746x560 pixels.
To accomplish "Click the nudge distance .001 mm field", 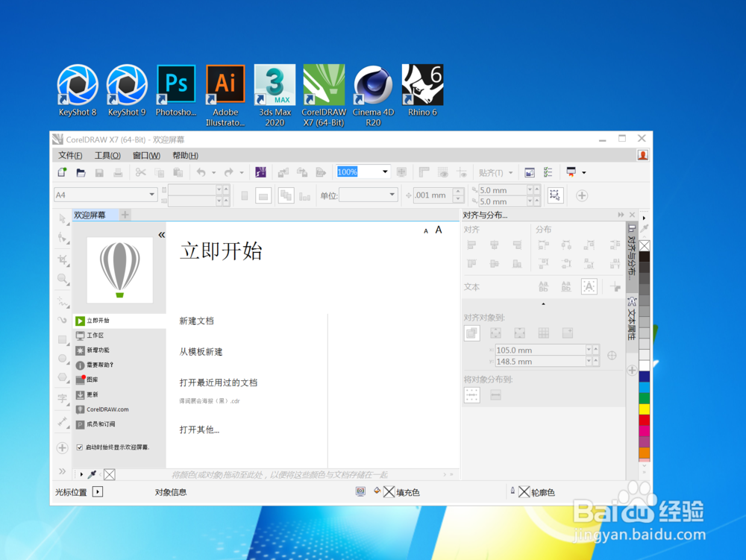I will pyautogui.click(x=433, y=195).
